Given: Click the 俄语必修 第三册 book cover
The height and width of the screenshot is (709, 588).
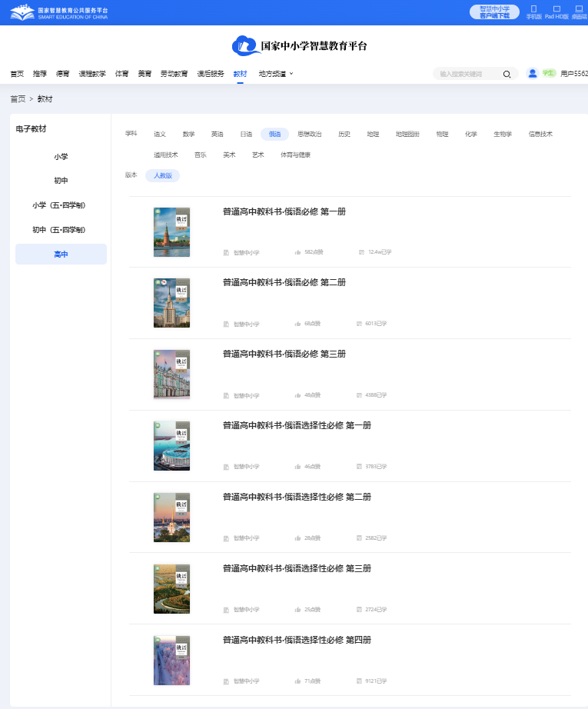Looking at the screenshot, I should 171,374.
